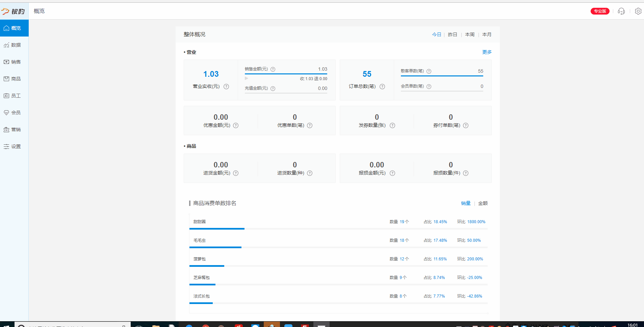Click help icon beside 销售金额(元)
644x327 pixels.
click(x=273, y=69)
